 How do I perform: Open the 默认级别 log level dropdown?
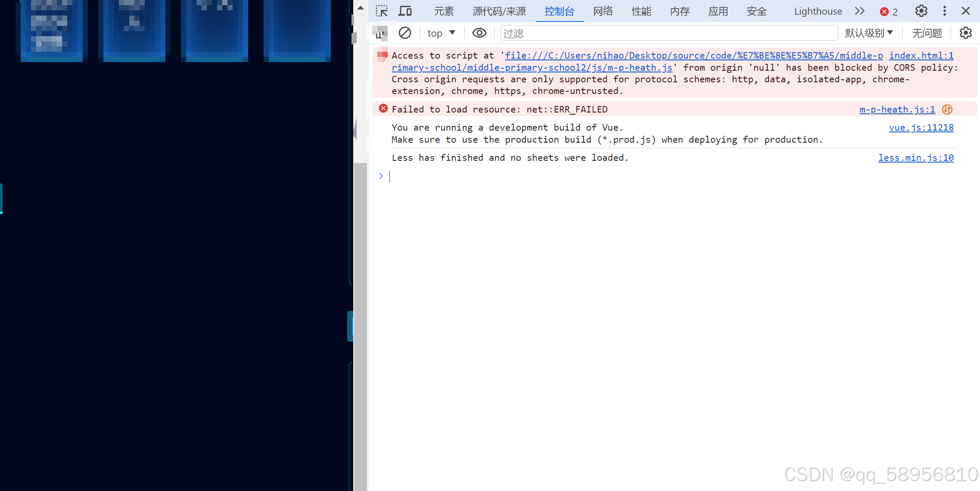click(869, 33)
